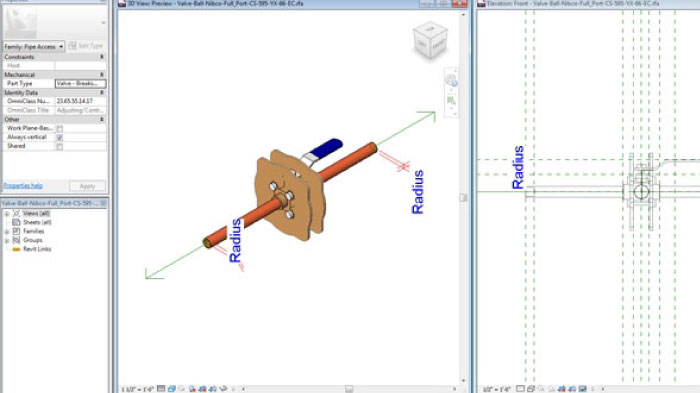Viewport: 700px width, 393px height.
Task: Click the 3D view horizontal scrollbar thumb
Action: 349,389
